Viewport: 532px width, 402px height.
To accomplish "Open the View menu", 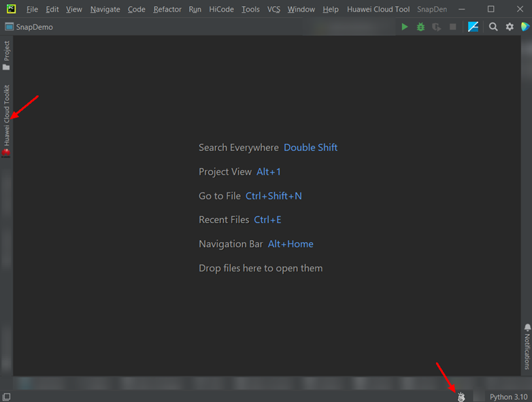I will click(x=74, y=9).
